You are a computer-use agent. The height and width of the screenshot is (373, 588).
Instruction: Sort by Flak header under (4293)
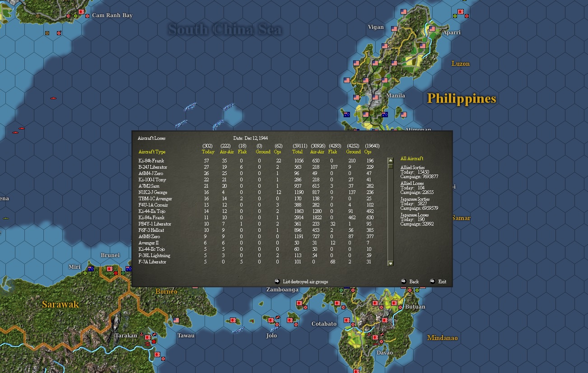click(x=333, y=152)
